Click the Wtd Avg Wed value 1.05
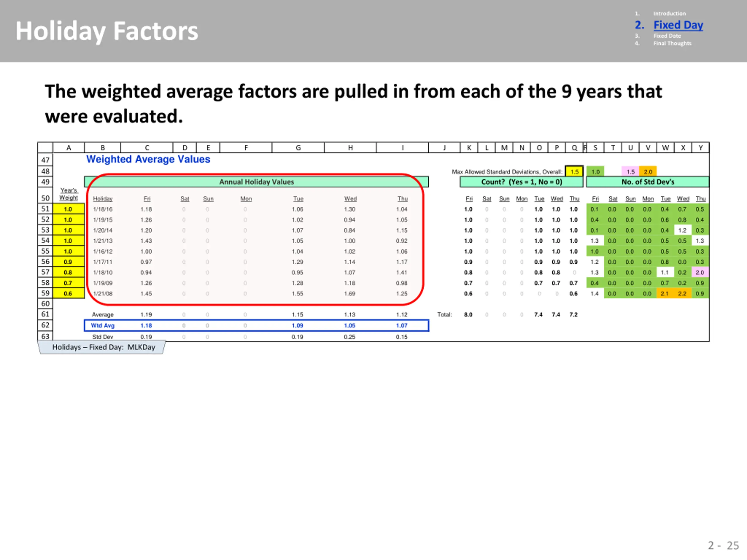The height and width of the screenshot is (560, 747). pos(350,325)
